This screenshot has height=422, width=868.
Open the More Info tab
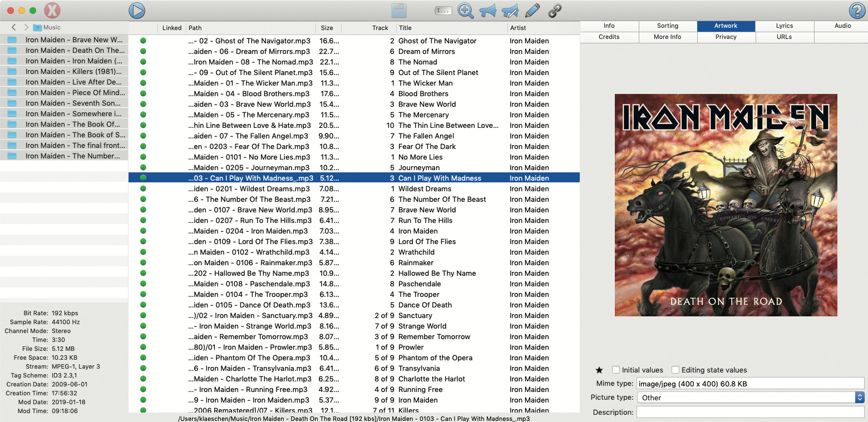tap(668, 37)
